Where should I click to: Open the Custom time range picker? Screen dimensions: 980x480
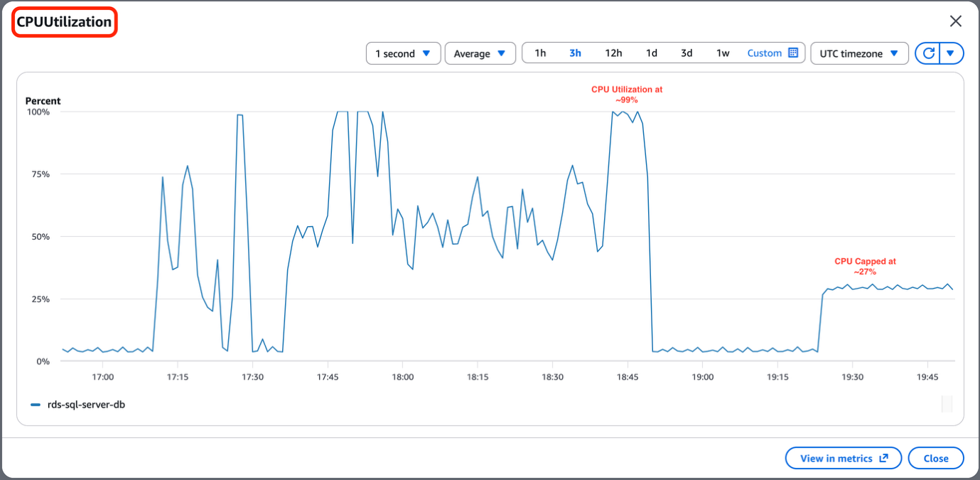point(772,53)
